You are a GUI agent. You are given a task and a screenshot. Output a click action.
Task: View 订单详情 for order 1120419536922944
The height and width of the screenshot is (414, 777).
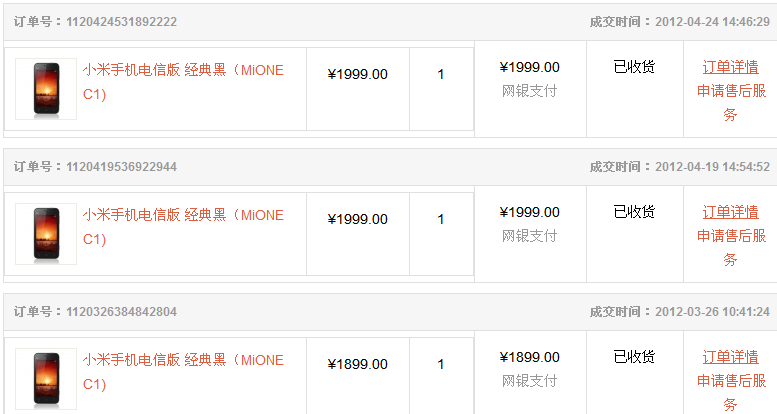(x=730, y=212)
